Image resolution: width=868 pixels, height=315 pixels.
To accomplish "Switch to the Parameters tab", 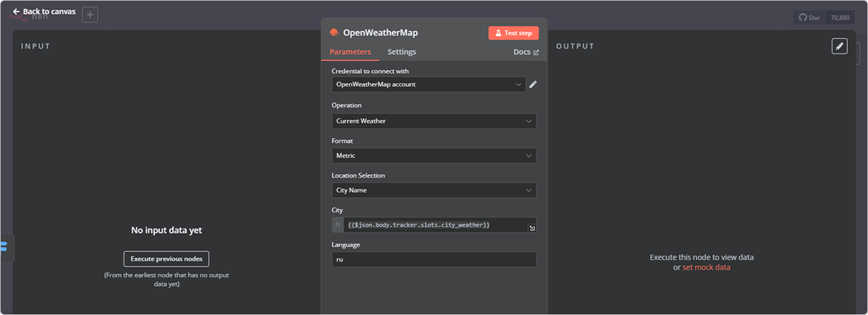I will (x=350, y=52).
